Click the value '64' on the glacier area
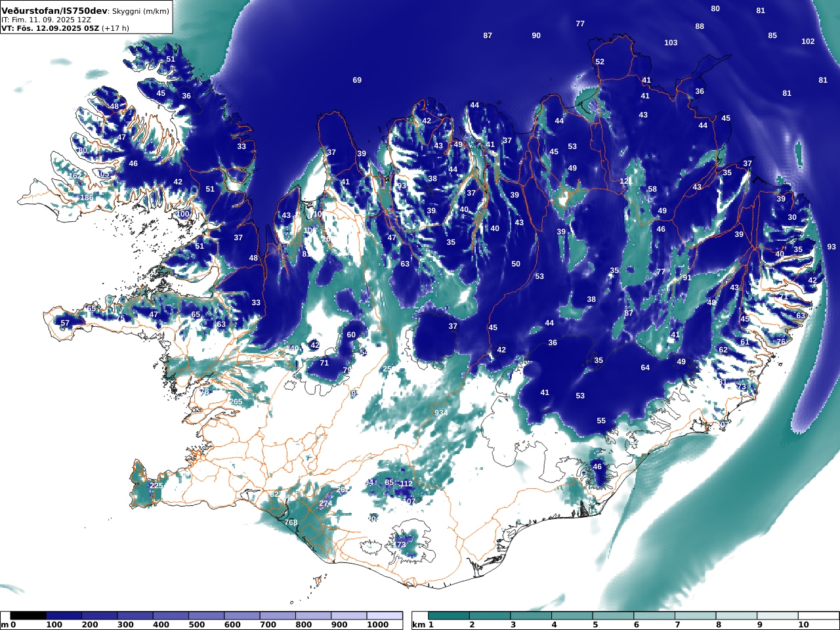The height and width of the screenshot is (630, 840). pos(645,367)
